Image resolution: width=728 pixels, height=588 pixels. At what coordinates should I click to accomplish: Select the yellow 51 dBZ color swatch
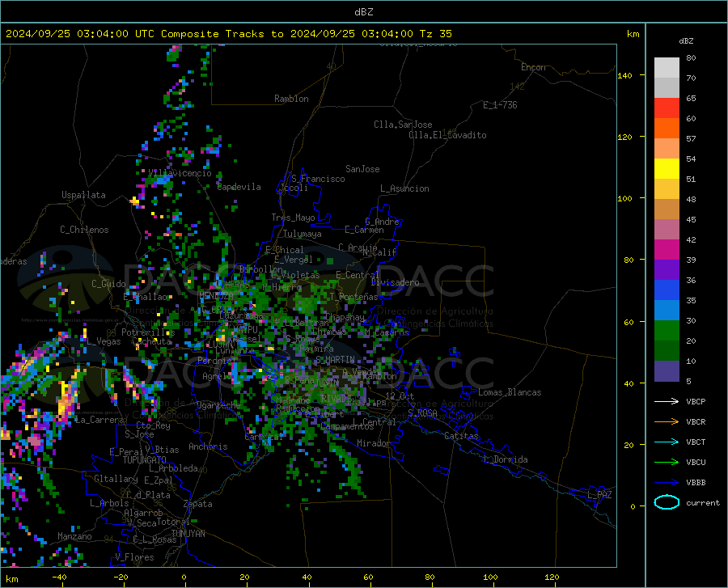point(667,169)
